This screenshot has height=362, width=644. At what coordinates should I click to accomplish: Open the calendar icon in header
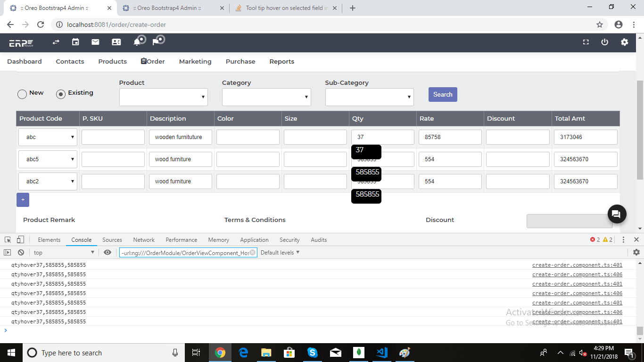[x=75, y=42]
